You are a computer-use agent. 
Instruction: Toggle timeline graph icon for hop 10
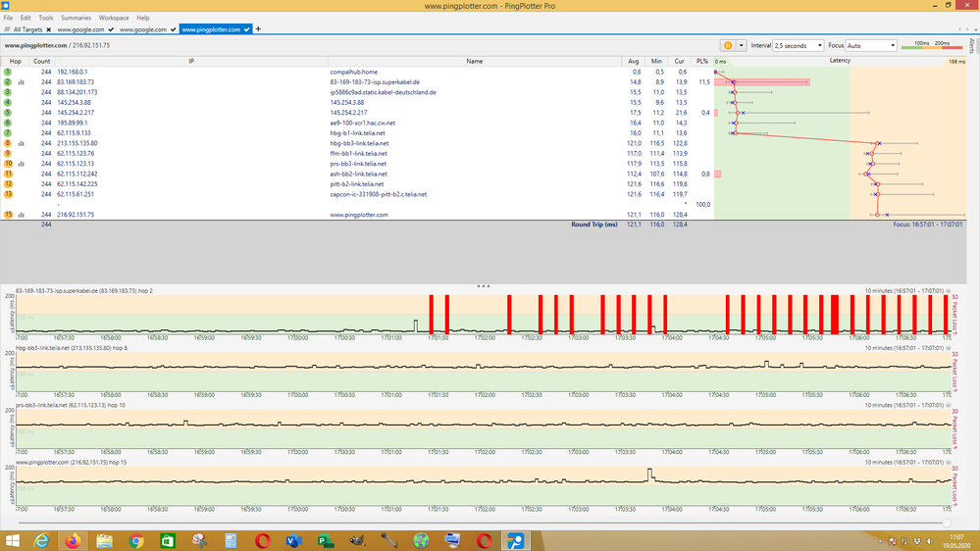tap(22, 164)
